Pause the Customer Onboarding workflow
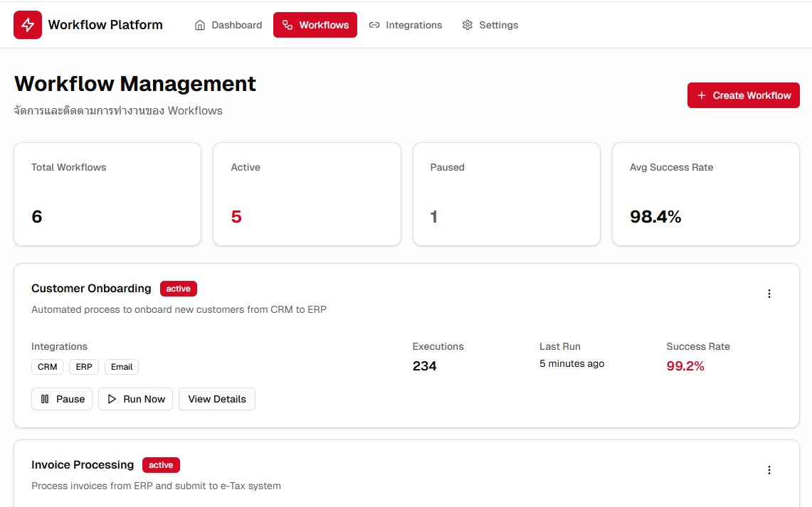This screenshot has width=812, height=507. (62, 399)
